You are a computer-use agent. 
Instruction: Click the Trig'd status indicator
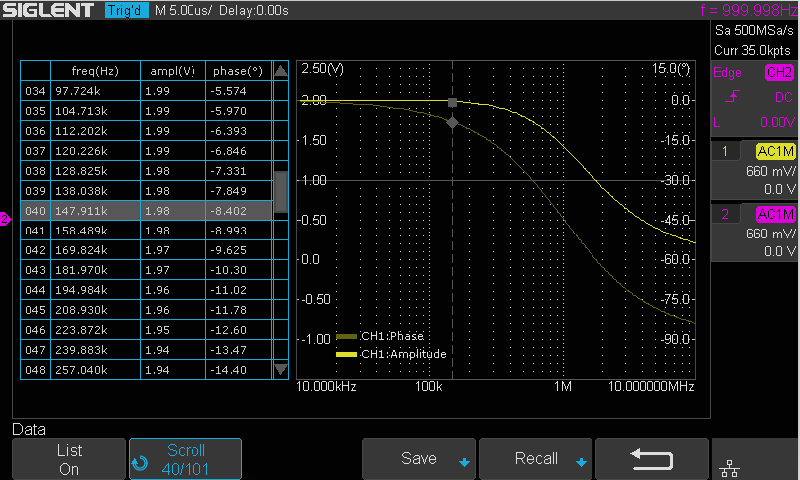point(127,10)
